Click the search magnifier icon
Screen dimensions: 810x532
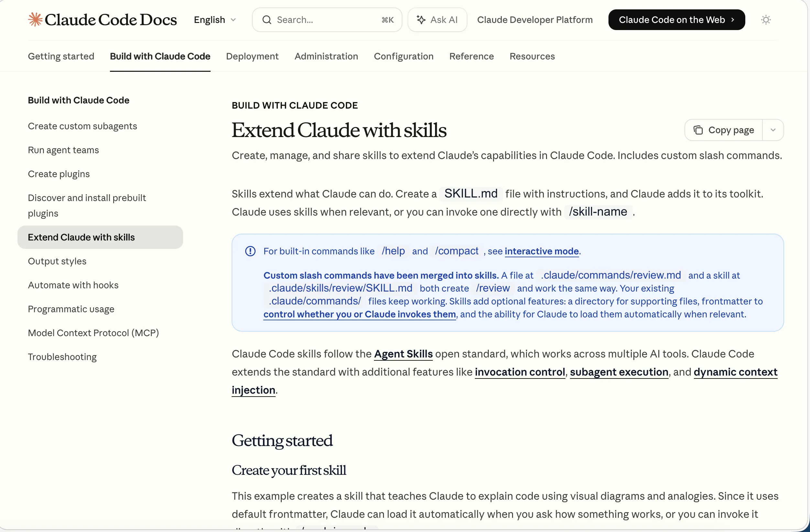267,20
